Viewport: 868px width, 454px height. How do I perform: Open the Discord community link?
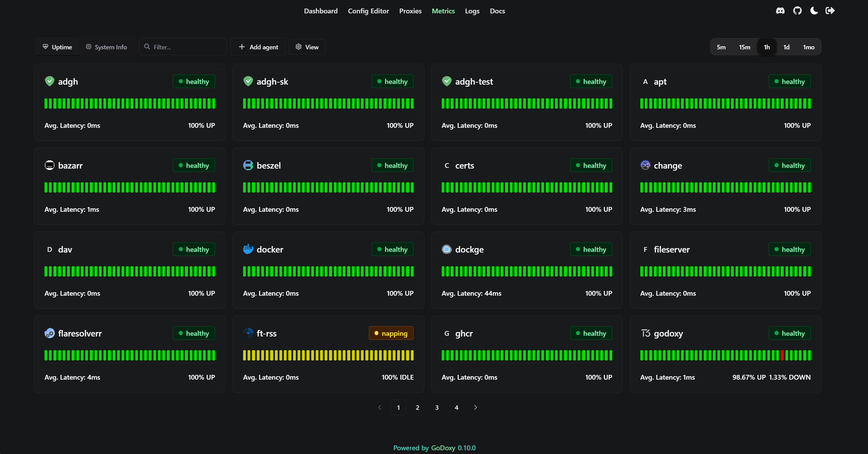point(780,11)
